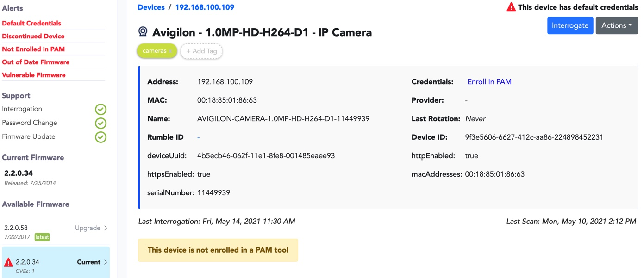
Task: Click the Password Change green check icon
Action: pos(100,123)
